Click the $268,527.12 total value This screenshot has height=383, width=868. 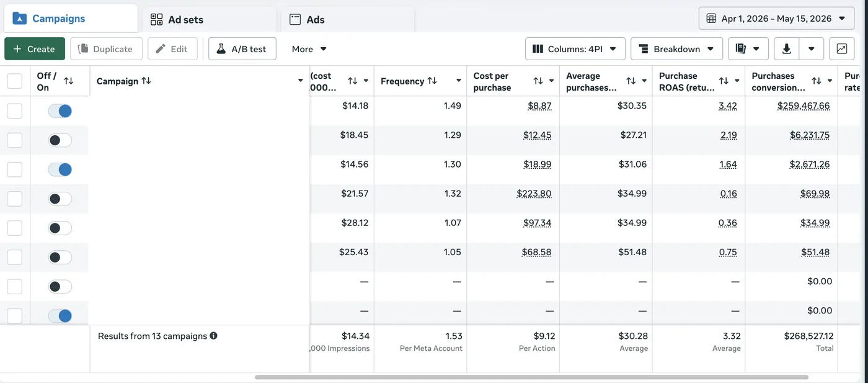click(x=808, y=336)
